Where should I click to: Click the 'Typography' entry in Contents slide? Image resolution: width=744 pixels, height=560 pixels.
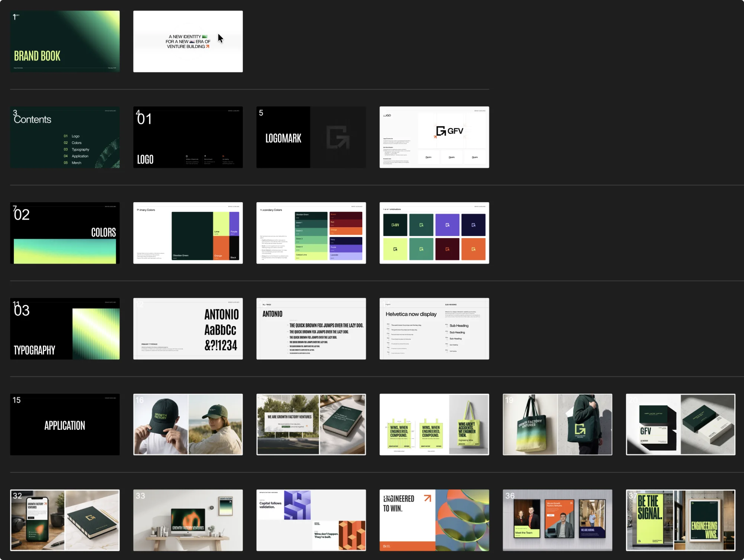point(80,149)
